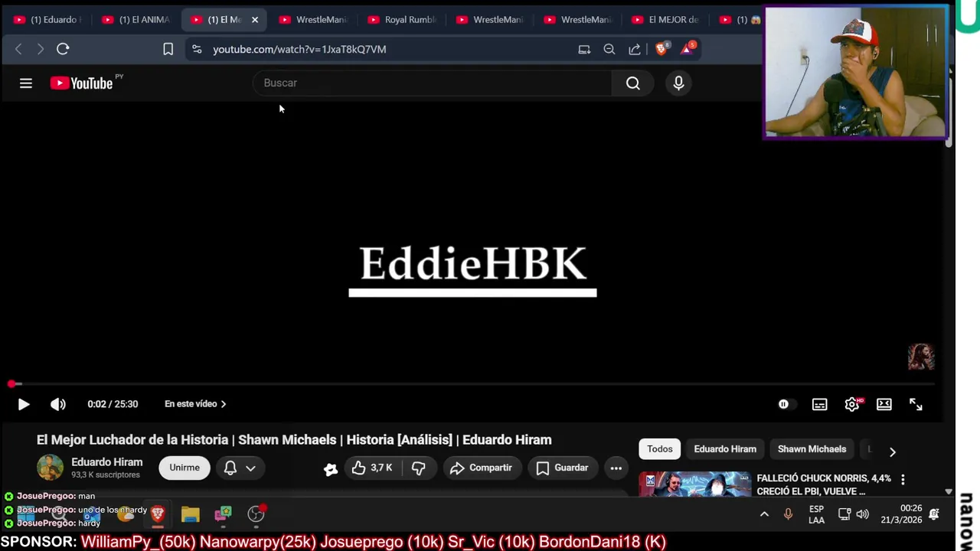Show more filter chips with right arrow

(x=892, y=452)
